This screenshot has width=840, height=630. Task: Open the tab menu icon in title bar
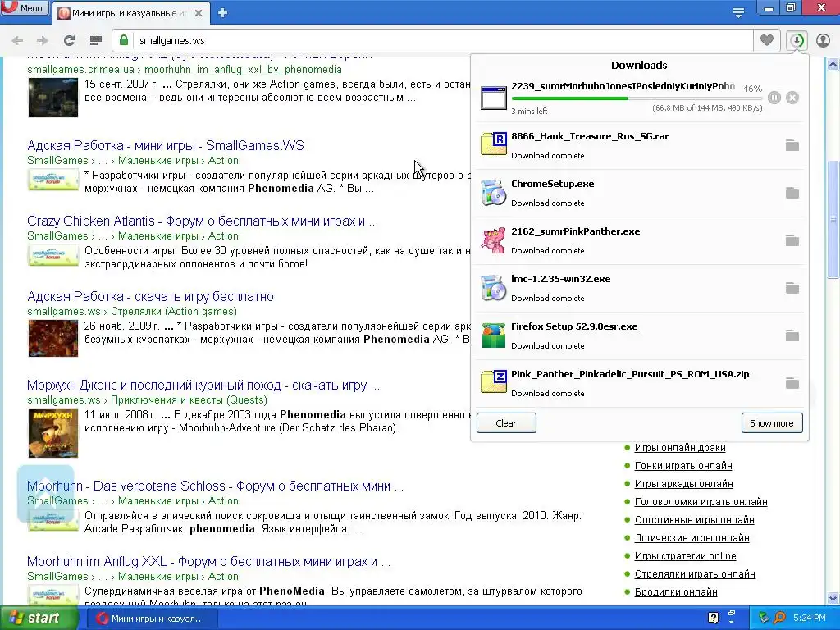pyautogui.click(x=738, y=13)
